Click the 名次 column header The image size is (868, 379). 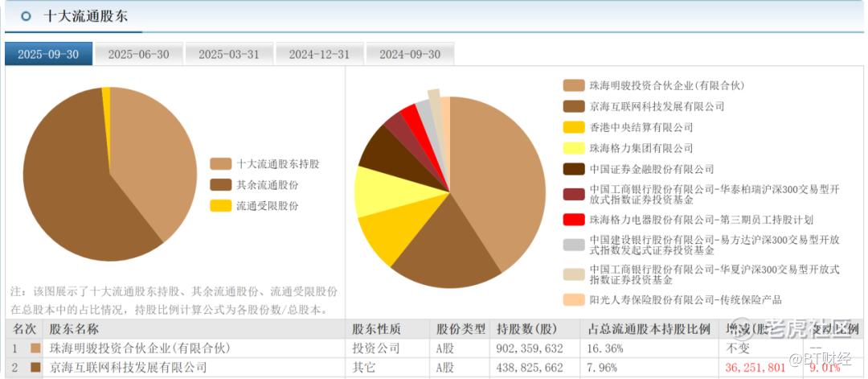click(24, 329)
